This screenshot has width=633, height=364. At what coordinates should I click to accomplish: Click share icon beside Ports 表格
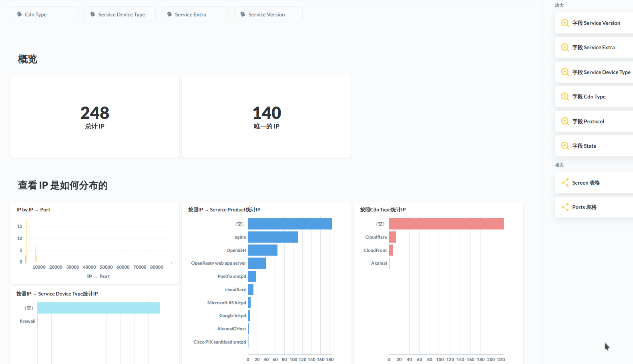[565, 207]
